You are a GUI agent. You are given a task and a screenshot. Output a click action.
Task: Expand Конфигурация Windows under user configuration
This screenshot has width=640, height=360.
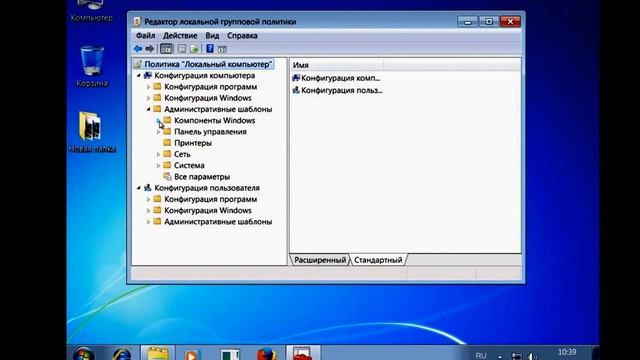click(149, 211)
